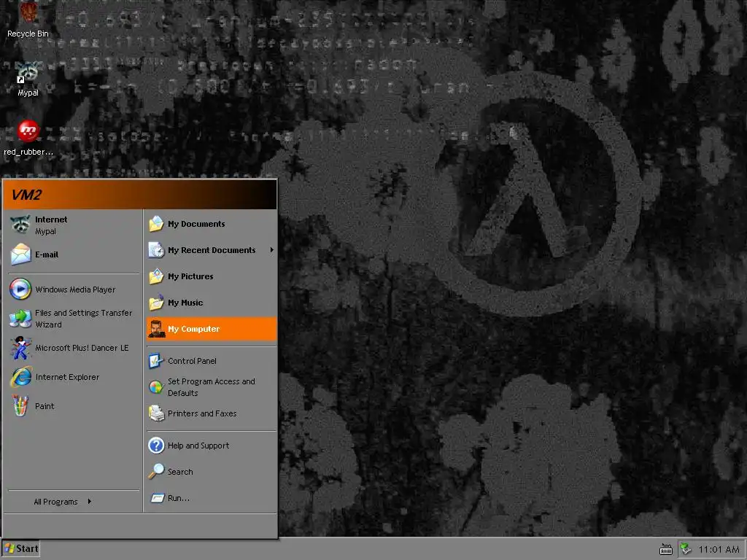Expand the My Recent Documents submenu arrow
This screenshot has width=747, height=560.
(x=271, y=250)
